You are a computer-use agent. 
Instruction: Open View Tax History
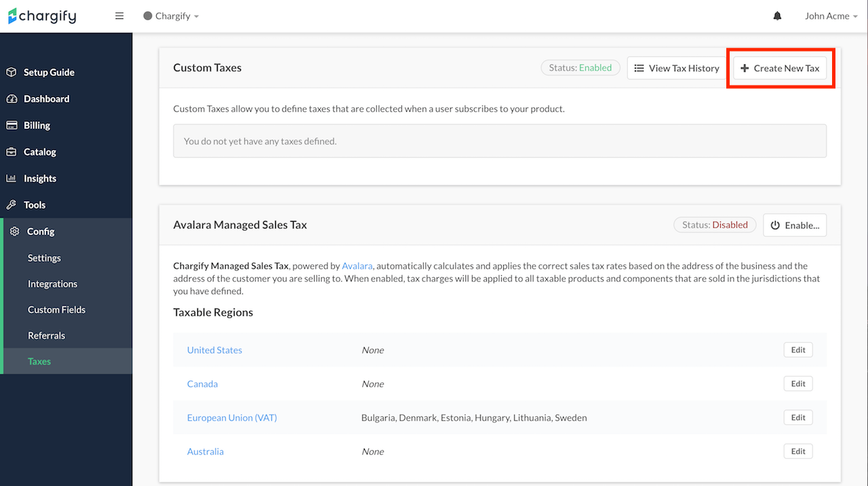coord(676,68)
